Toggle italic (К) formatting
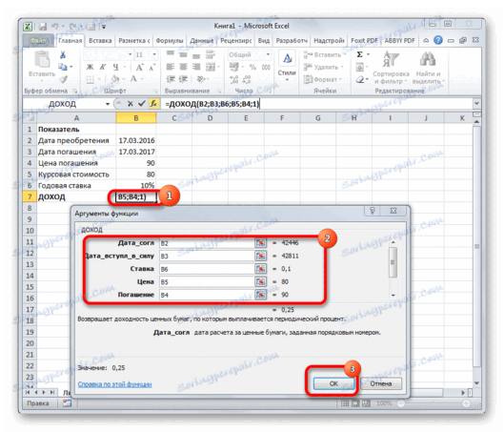504x432 pixels. pyautogui.click(x=103, y=67)
